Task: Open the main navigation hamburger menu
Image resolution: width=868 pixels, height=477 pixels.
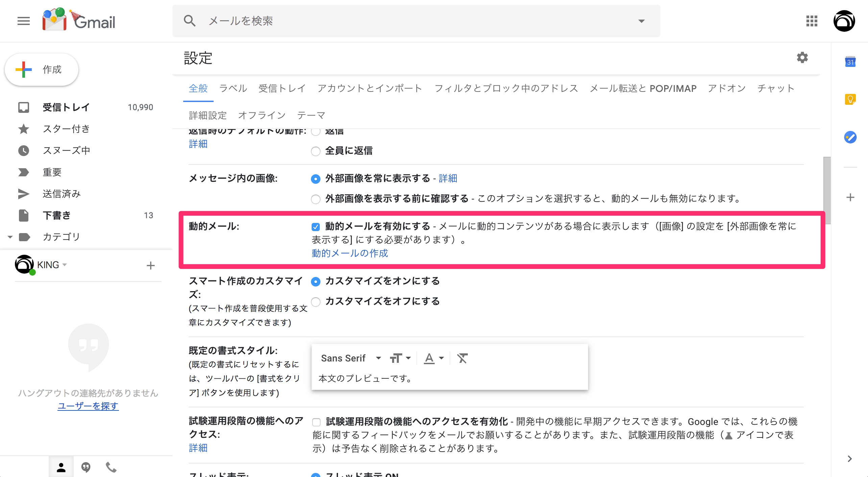Action: pos(23,21)
